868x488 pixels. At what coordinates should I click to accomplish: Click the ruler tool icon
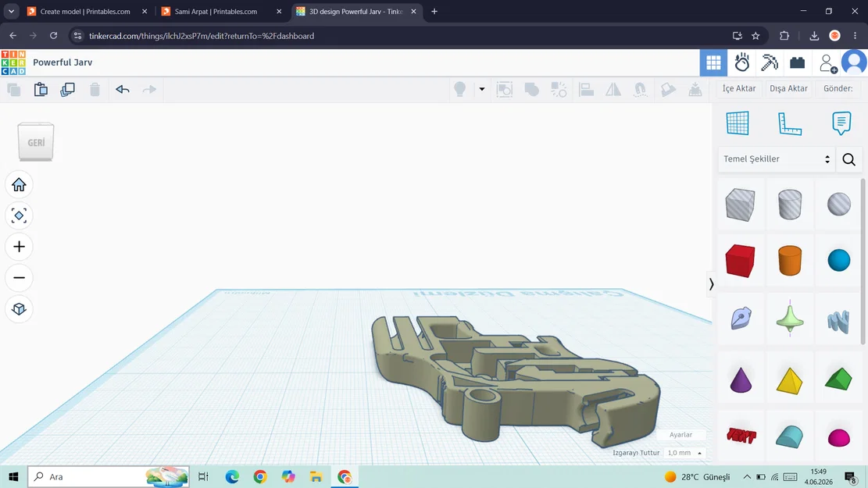(789, 123)
